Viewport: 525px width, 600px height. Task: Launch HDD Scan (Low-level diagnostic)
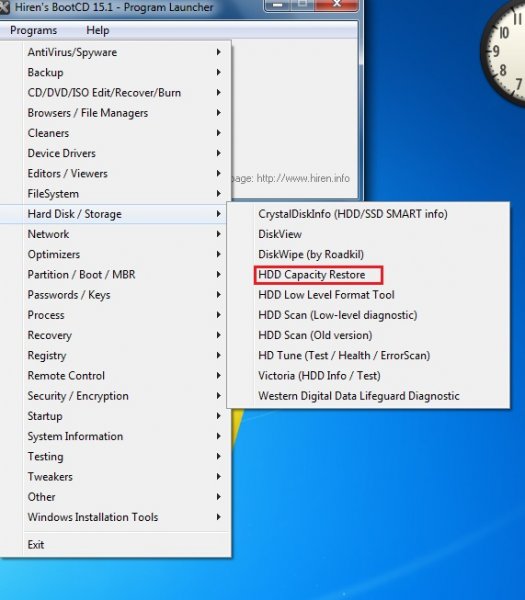pos(368,315)
